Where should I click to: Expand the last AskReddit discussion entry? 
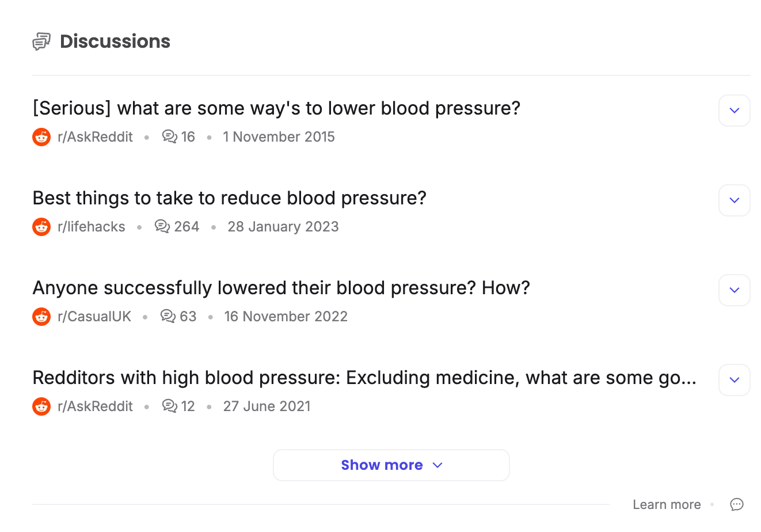[x=734, y=380]
